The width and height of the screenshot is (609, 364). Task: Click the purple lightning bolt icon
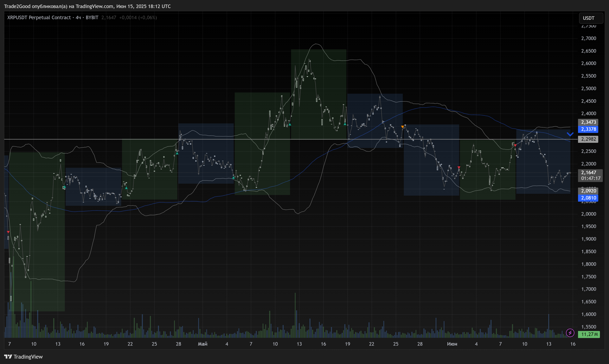[x=570, y=333]
